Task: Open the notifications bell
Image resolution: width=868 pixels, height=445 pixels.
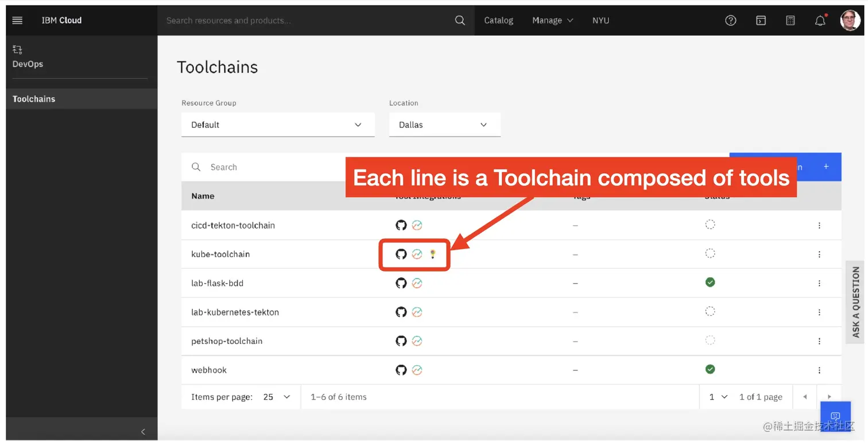Action: coord(820,21)
